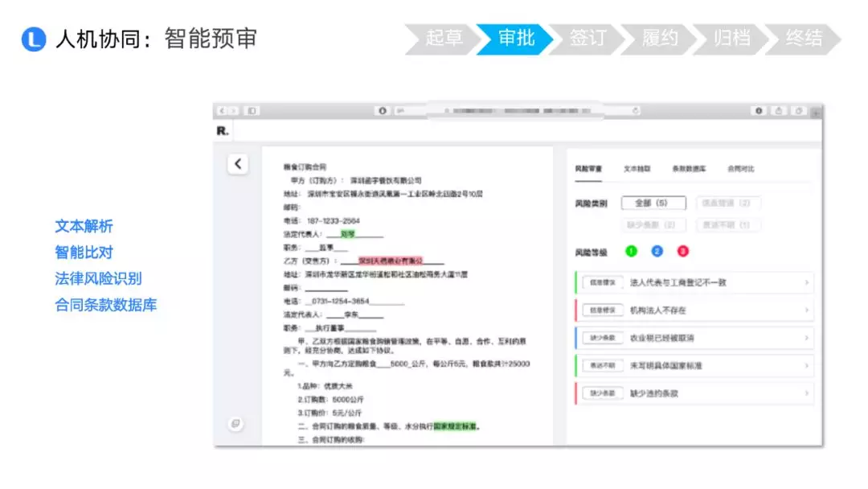Select the 缺少条款 (2) risk category filter
Screen dimensions: 868x489
point(653,225)
